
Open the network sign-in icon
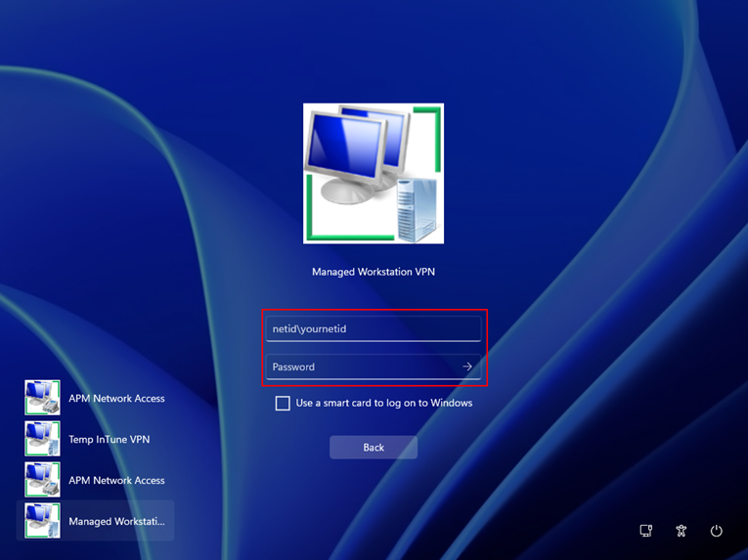[x=646, y=531]
